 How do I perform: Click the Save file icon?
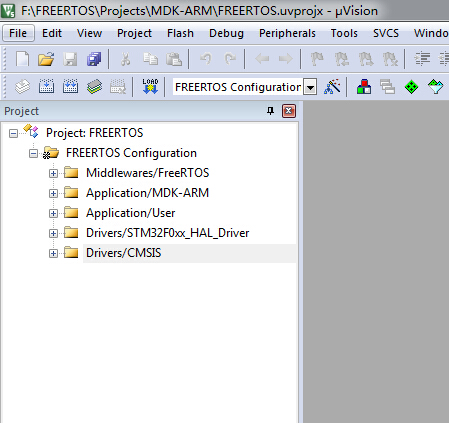[x=70, y=59]
